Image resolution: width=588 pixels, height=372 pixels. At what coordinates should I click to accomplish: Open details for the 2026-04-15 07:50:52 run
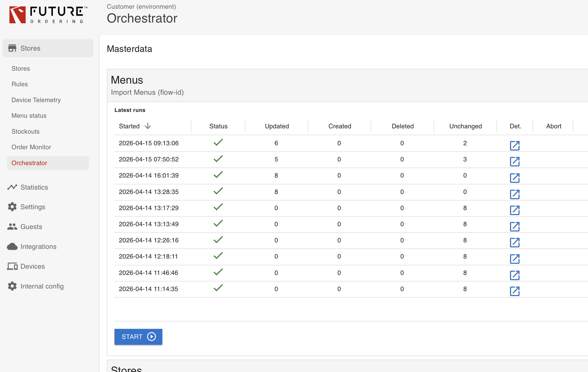pos(514,162)
